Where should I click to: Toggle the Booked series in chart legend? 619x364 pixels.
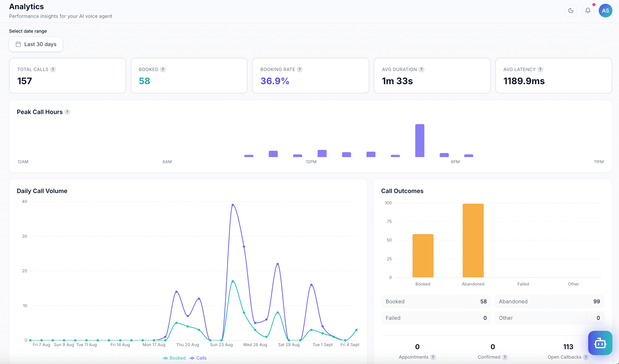click(174, 358)
